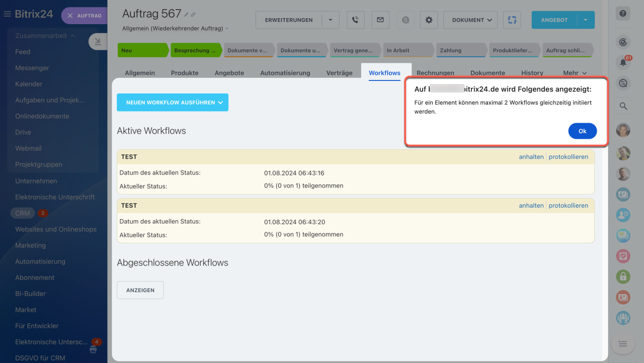Click Neuen Workflow ausführen button
The height and width of the screenshot is (363, 644).
173,103
